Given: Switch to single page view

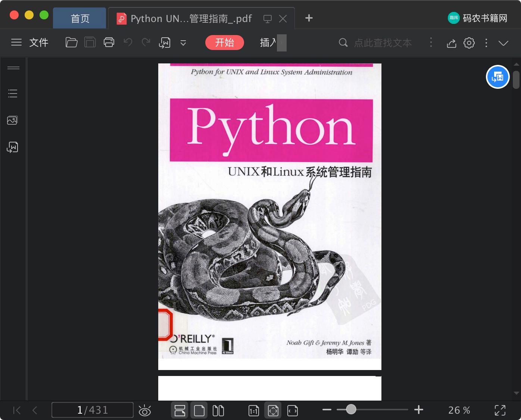Looking at the screenshot, I should tap(199, 410).
